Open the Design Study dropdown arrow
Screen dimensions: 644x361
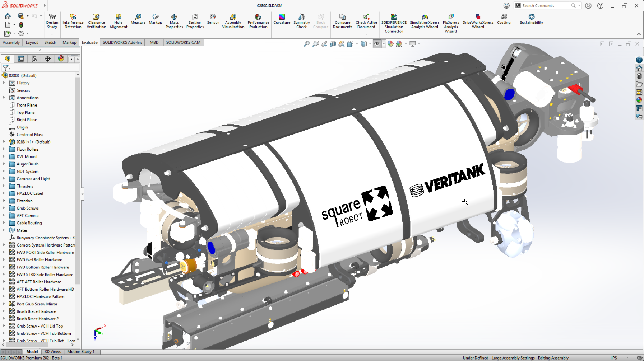pos(52,34)
